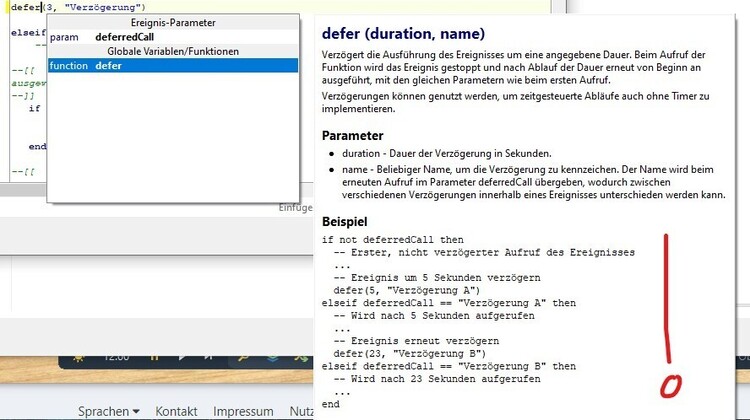Screen dimensions: 750x420
Task: Open the Impressum footer link
Action: point(243,411)
